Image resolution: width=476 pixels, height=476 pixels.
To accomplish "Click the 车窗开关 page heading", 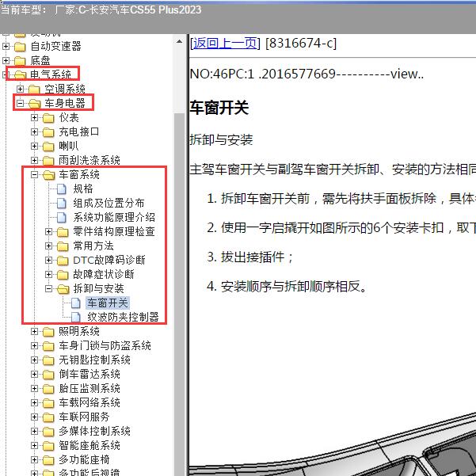I will point(219,108).
